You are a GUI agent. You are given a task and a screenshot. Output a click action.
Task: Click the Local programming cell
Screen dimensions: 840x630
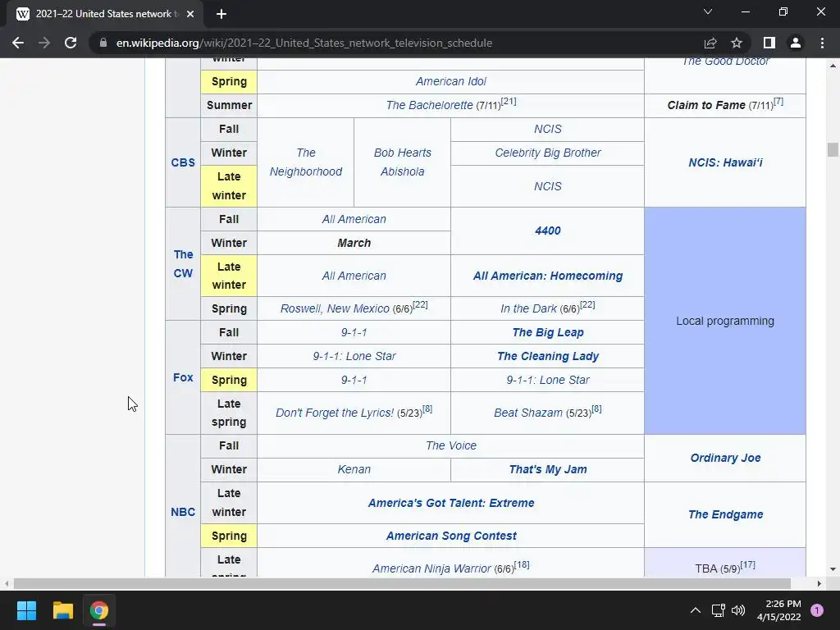(x=725, y=321)
